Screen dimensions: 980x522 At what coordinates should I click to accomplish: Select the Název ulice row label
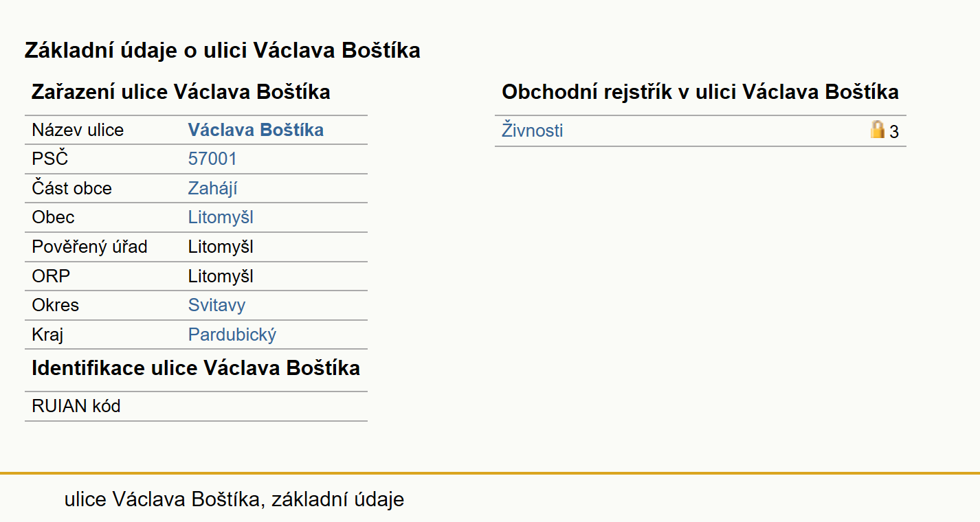(x=78, y=130)
